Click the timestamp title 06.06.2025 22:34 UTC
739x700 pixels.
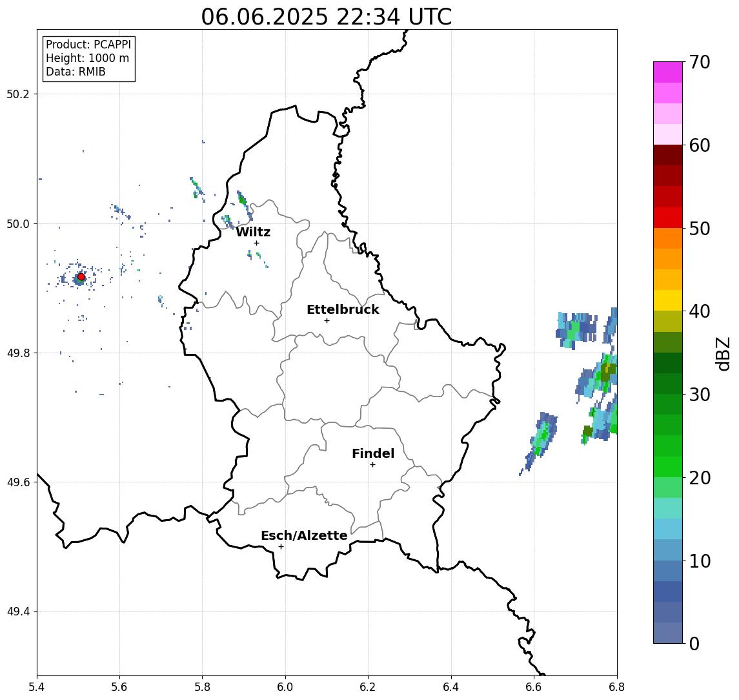(326, 17)
